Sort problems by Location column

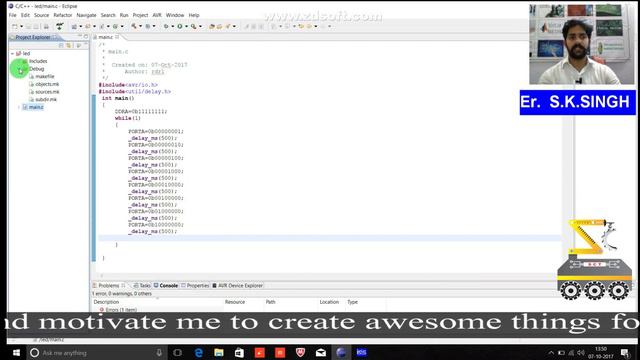point(329,302)
